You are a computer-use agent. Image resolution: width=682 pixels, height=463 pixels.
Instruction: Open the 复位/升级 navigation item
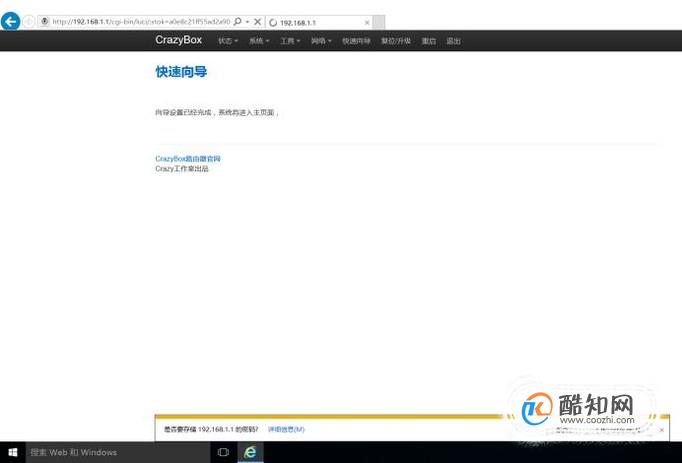coord(396,41)
